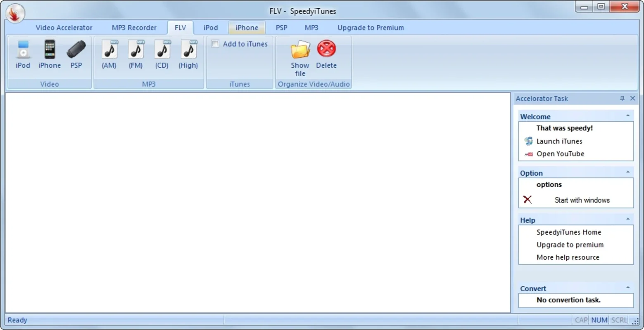Image resolution: width=644 pixels, height=330 pixels.
Task: Pin the Accelorator Task panel
Action: pos(622,98)
